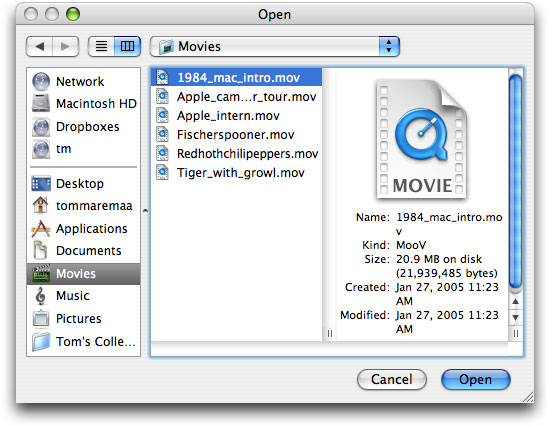Click the blue pop-up arrows of Movies menu
The image size is (549, 426).
[x=389, y=46]
